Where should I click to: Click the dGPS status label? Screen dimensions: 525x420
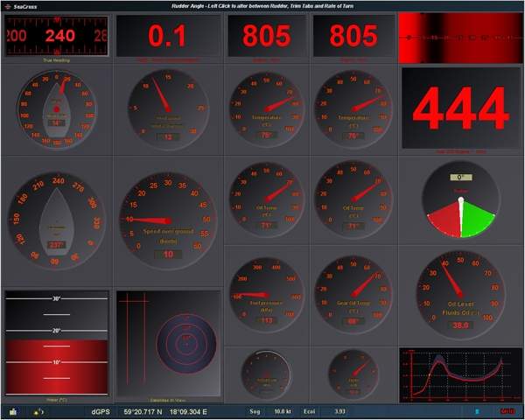click(x=101, y=410)
